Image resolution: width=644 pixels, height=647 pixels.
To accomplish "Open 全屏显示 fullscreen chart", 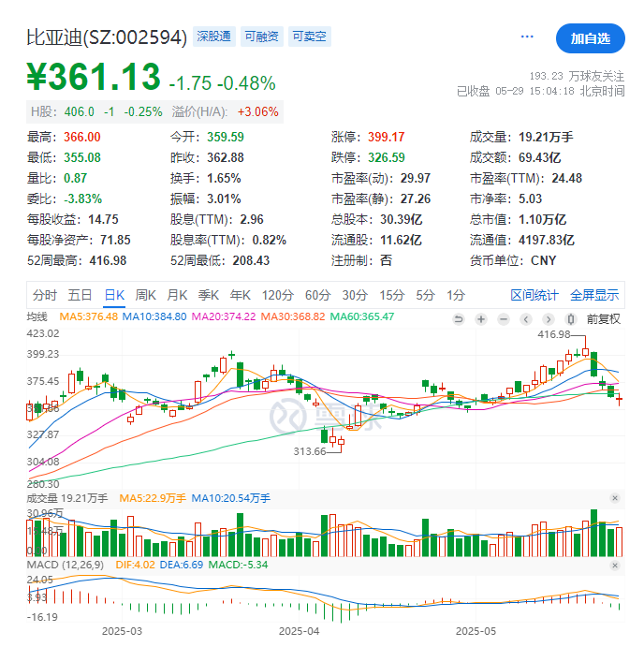I will [x=594, y=295].
